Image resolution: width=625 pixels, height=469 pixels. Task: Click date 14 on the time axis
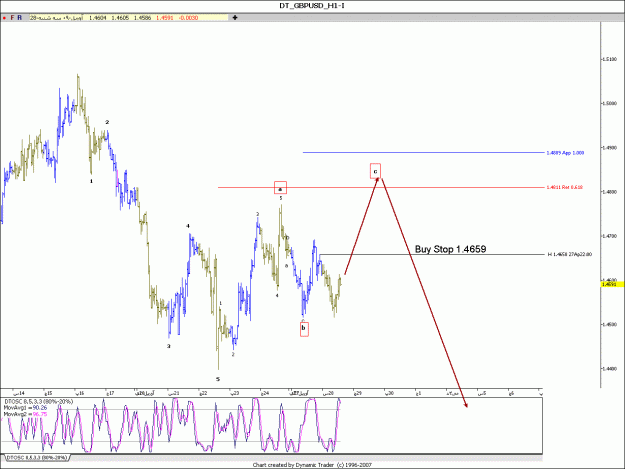pyautogui.click(x=19, y=393)
